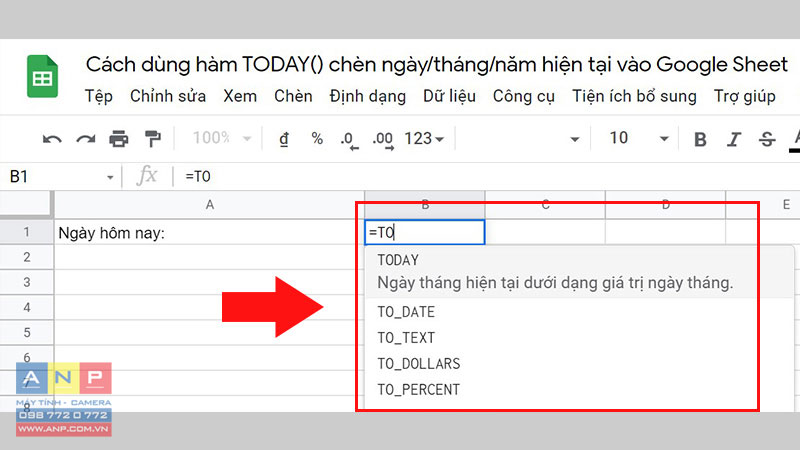Select TO_TEXT function suggestion
Viewport: 800px width, 450px height.
click(580, 338)
